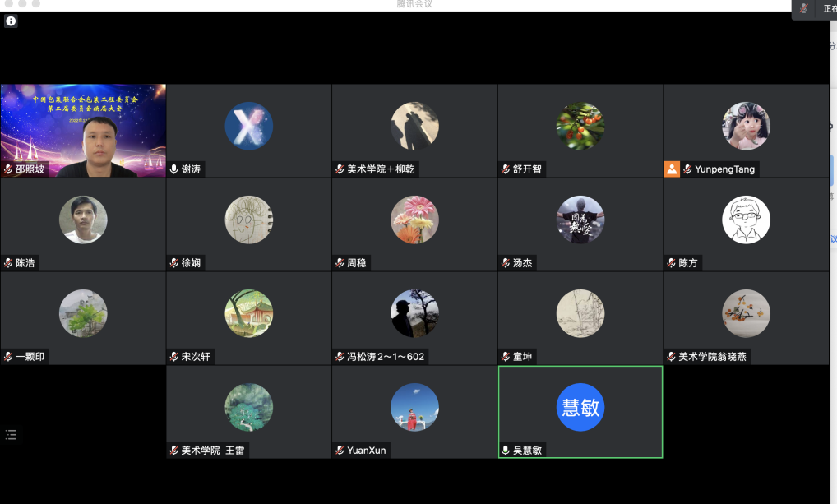Click muted mic icon beside 童坤
837x504 pixels.
click(x=506, y=357)
